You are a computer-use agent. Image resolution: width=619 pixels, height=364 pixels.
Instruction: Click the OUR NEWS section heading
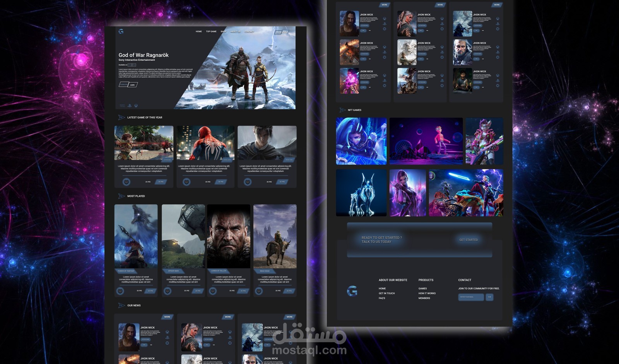[134, 306]
